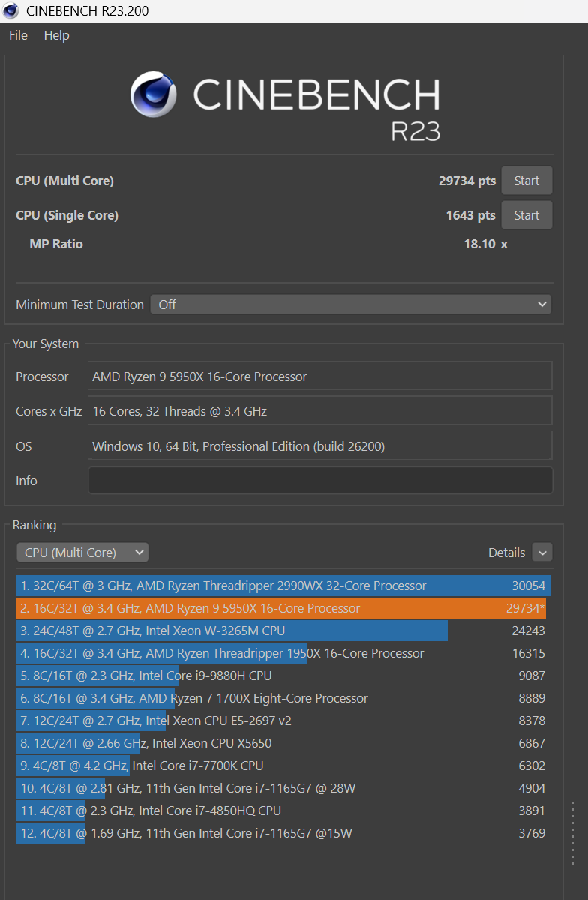Click the CPU (Multi Core) label
Image resolution: width=588 pixels, height=900 pixels.
(x=64, y=181)
